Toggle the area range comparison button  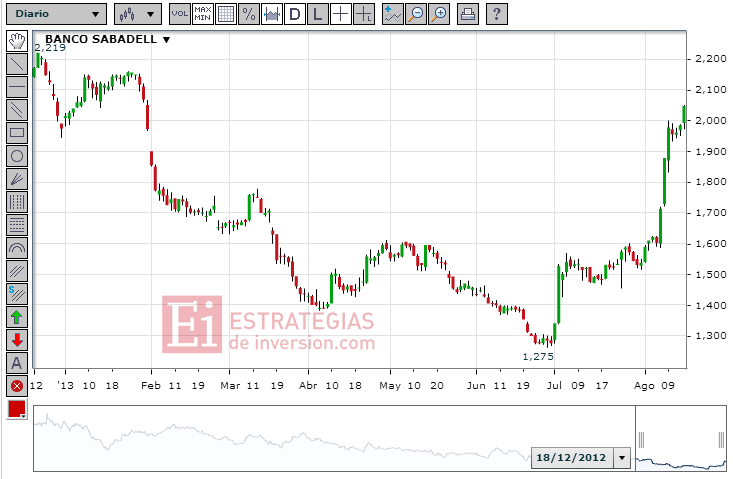pyautogui.click(x=272, y=14)
